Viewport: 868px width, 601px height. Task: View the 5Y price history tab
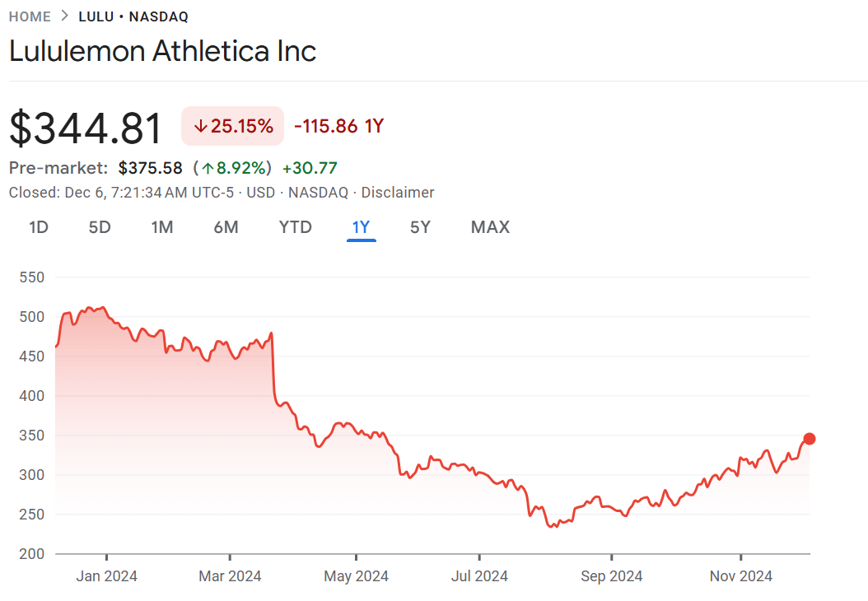tap(420, 227)
